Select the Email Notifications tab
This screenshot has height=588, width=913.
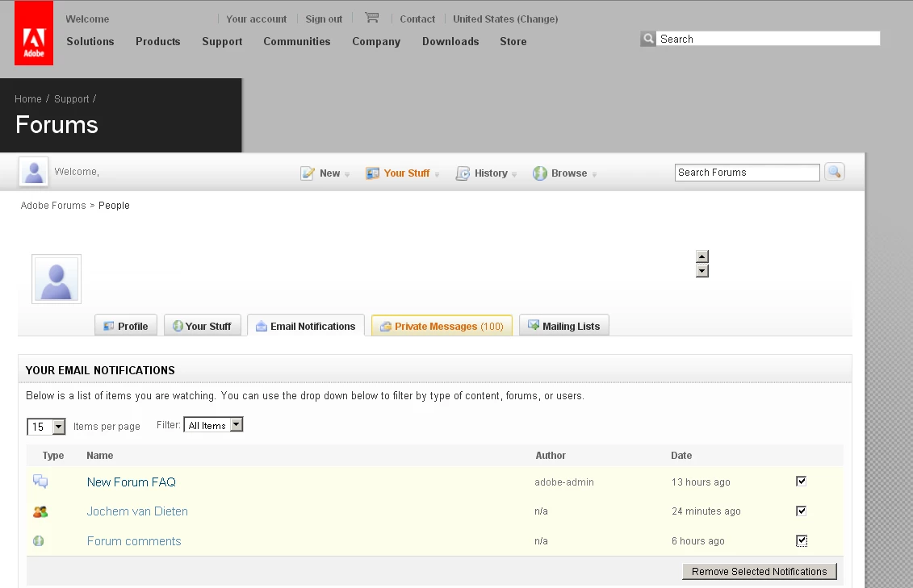tap(306, 326)
